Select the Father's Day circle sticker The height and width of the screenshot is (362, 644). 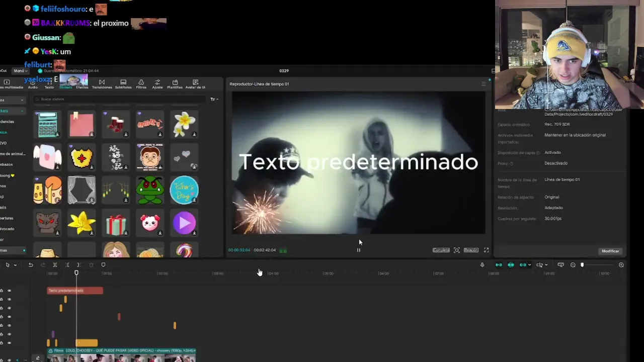pos(184,190)
